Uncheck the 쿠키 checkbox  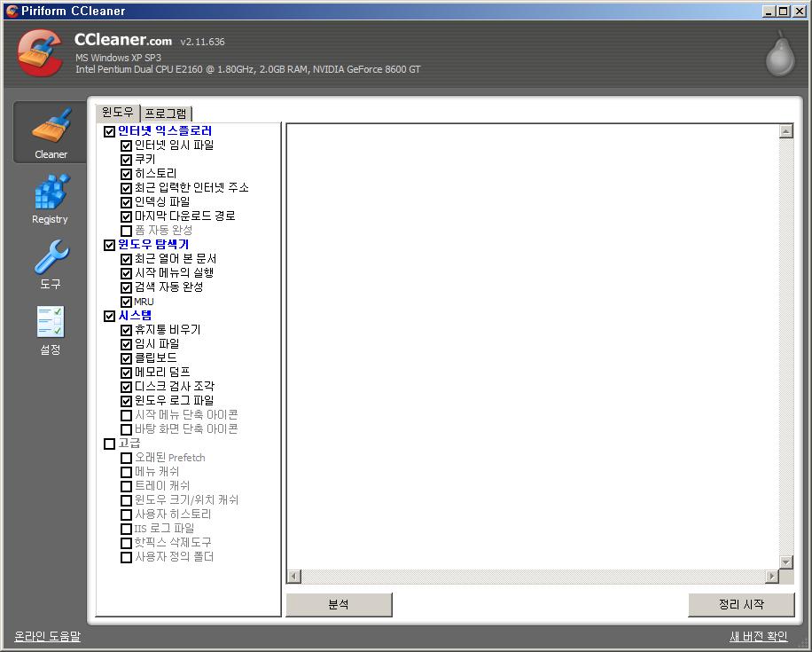tap(126, 160)
